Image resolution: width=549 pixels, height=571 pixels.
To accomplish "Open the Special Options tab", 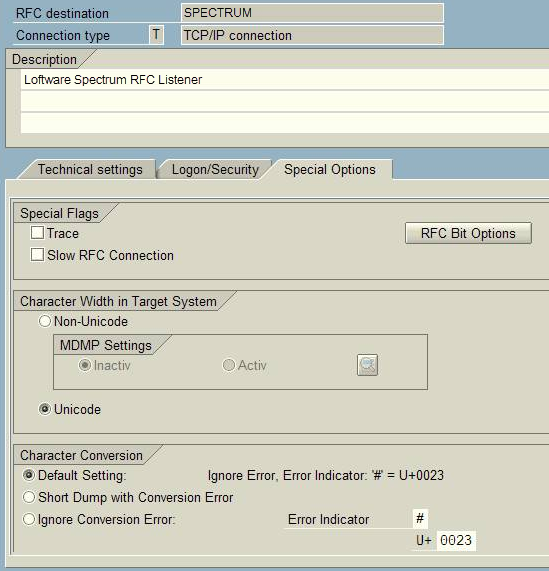I will pos(330,170).
